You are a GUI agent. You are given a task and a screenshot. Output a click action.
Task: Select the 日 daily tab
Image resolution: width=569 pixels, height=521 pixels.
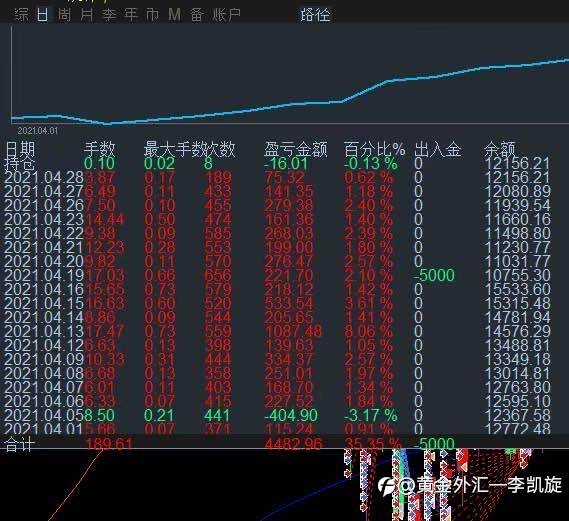pyautogui.click(x=42, y=15)
